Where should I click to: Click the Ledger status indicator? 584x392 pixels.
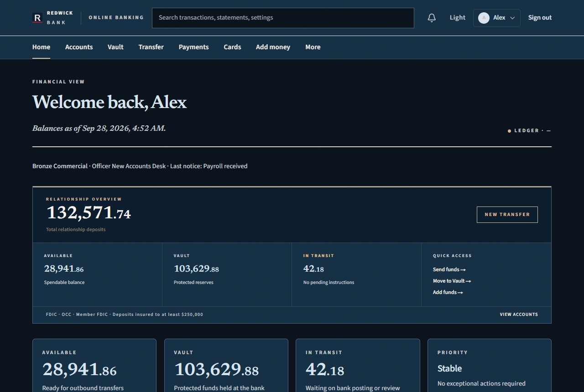pos(529,131)
